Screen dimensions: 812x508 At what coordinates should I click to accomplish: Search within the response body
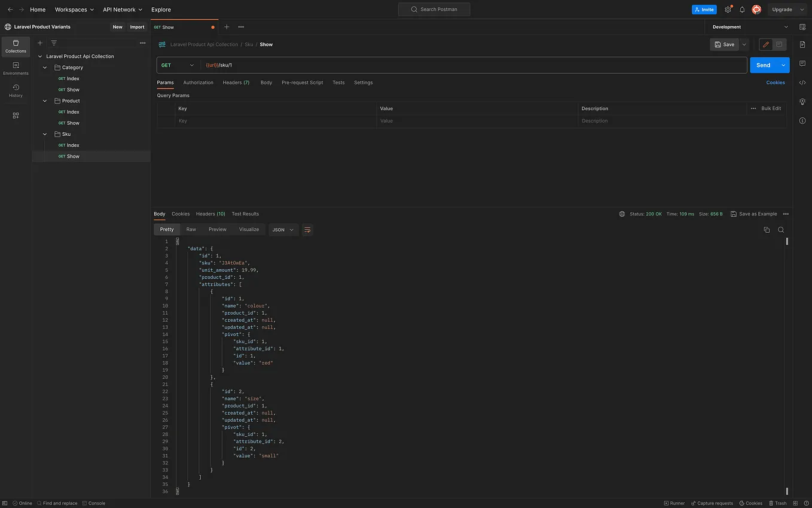[781, 229]
